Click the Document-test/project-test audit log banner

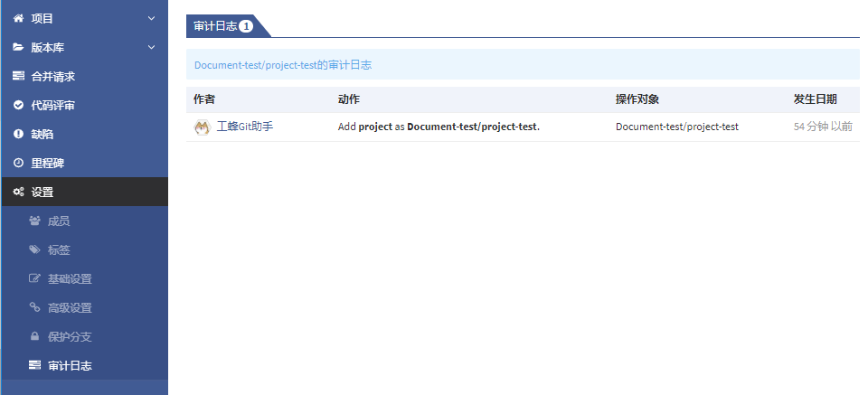click(x=283, y=65)
